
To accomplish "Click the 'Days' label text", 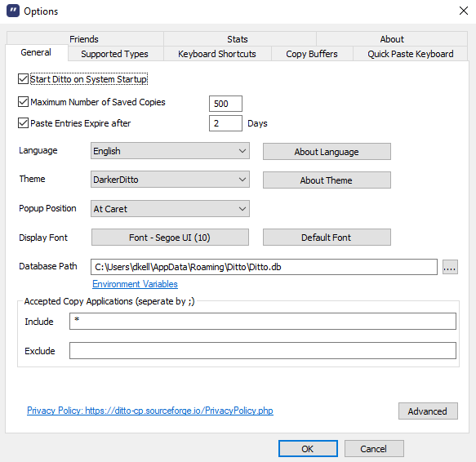I will coord(257,123).
